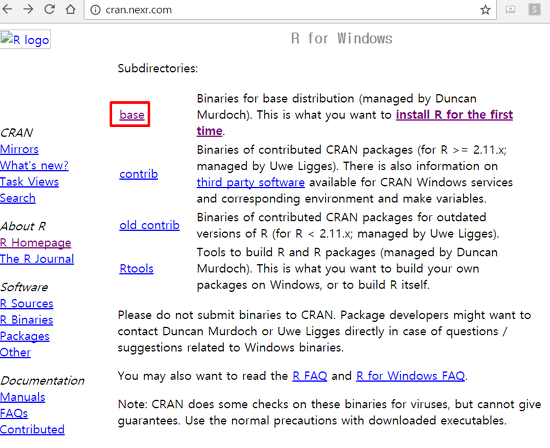
Task: Open R Homepage link
Action: coord(35,243)
